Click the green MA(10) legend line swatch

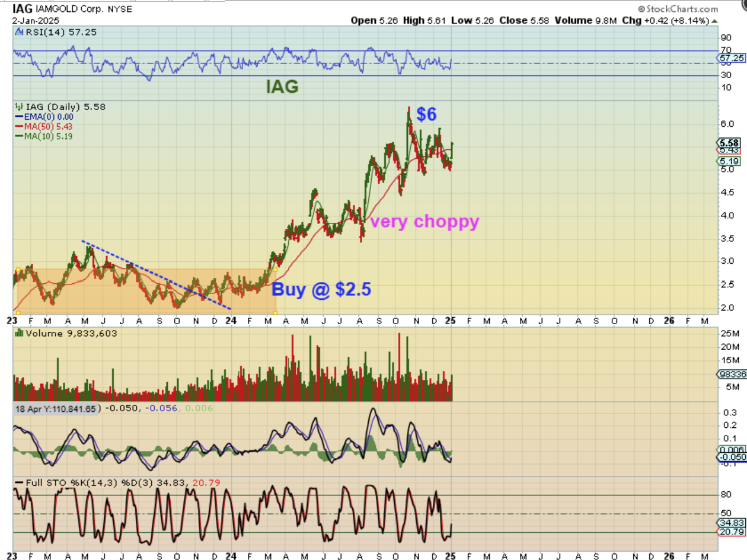click(x=18, y=136)
